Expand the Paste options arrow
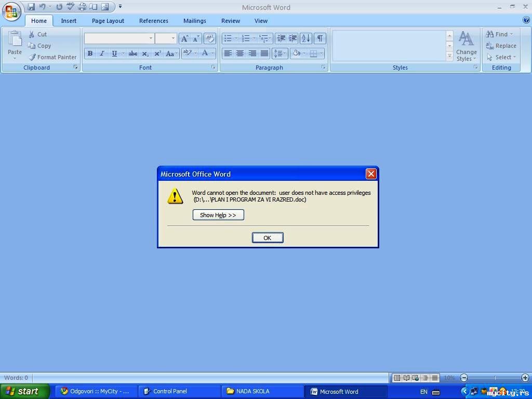Image resolution: width=532 pixels, height=399 pixels. click(x=15, y=58)
